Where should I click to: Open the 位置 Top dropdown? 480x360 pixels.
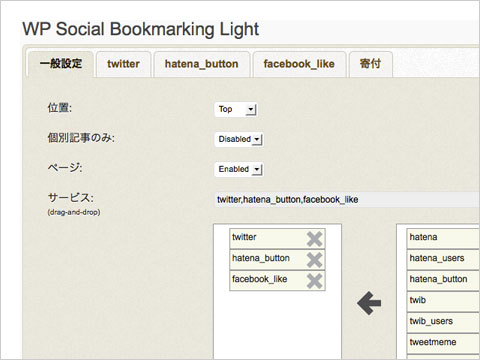(236, 109)
